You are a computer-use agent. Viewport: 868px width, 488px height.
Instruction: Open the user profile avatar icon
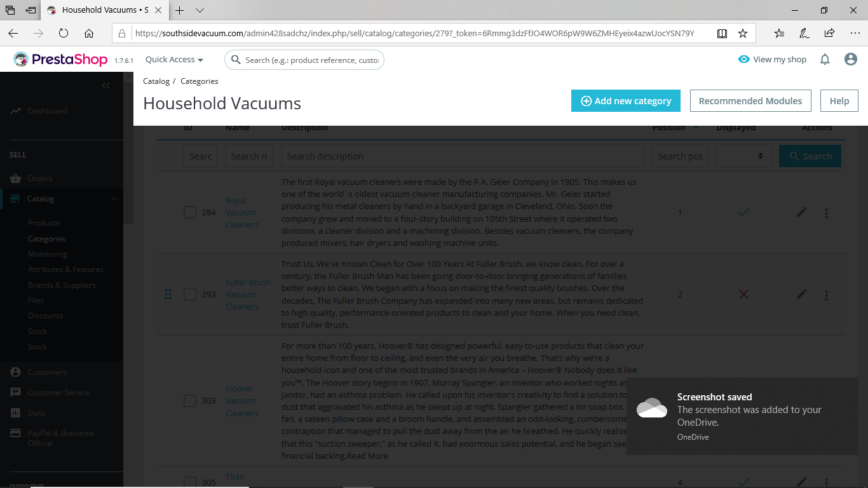(x=851, y=59)
